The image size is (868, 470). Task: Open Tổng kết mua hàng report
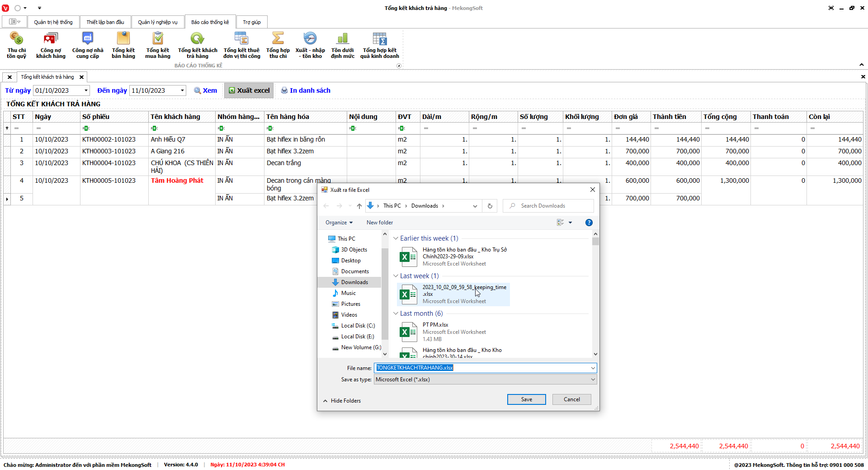158,45
